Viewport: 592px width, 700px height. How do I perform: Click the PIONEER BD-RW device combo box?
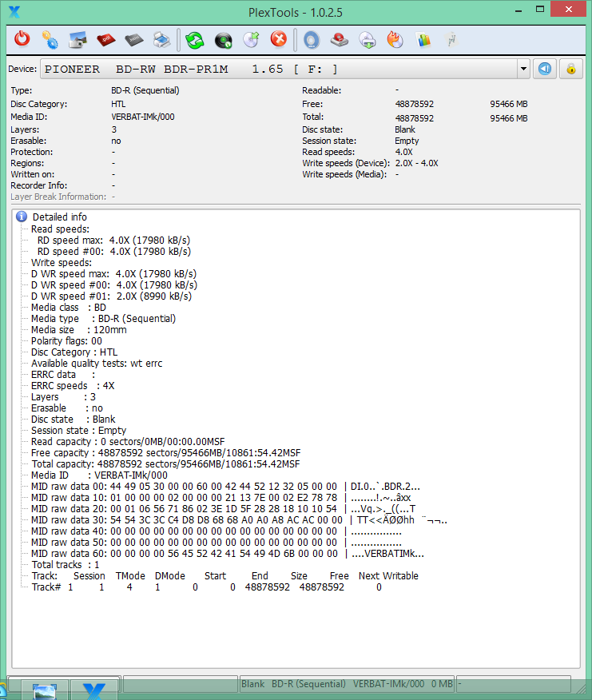coord(285,69)
